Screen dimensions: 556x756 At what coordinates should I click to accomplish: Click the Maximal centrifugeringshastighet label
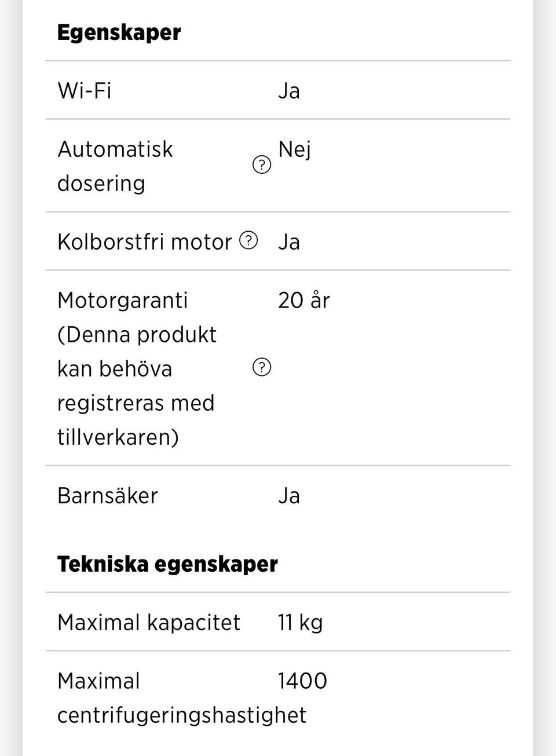(x=181, y=697)
